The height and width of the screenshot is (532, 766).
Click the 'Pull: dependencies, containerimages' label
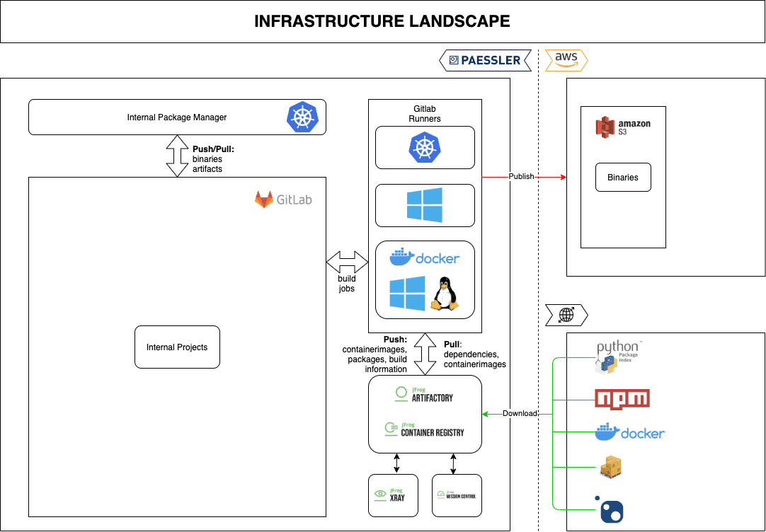coord(475,354)
